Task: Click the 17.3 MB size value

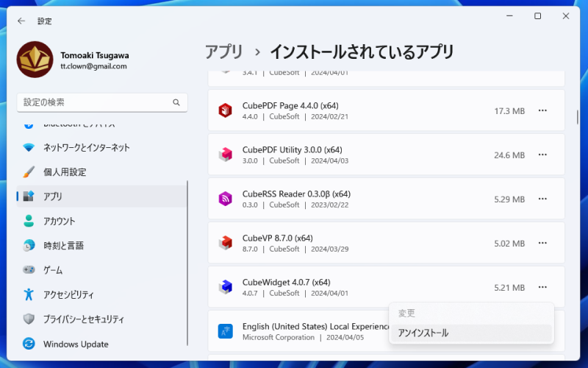Action: [x=509, y=111]
